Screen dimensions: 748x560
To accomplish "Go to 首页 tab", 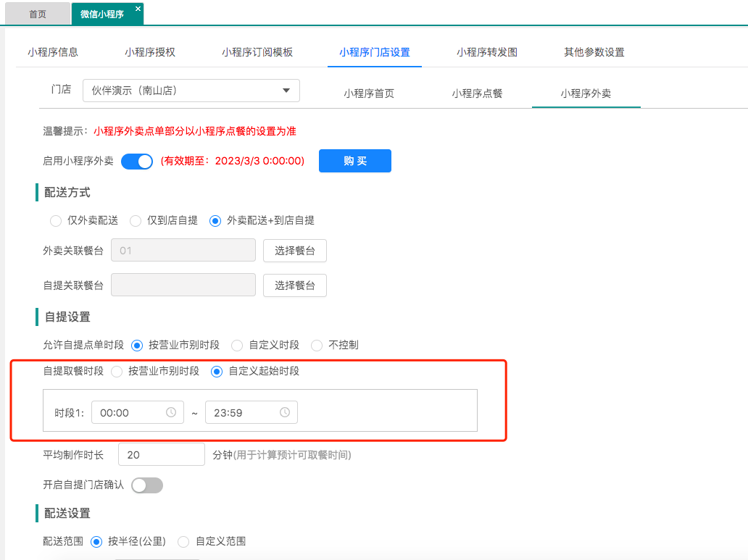I will tap(38, 14).
